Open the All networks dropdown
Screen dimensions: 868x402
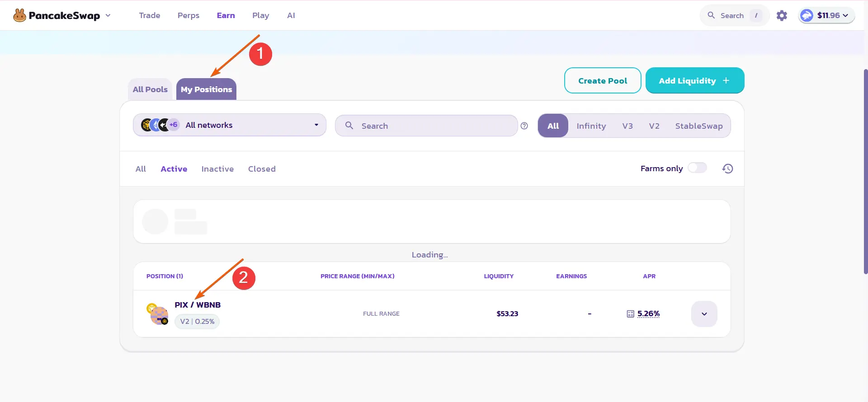(230, 125)
